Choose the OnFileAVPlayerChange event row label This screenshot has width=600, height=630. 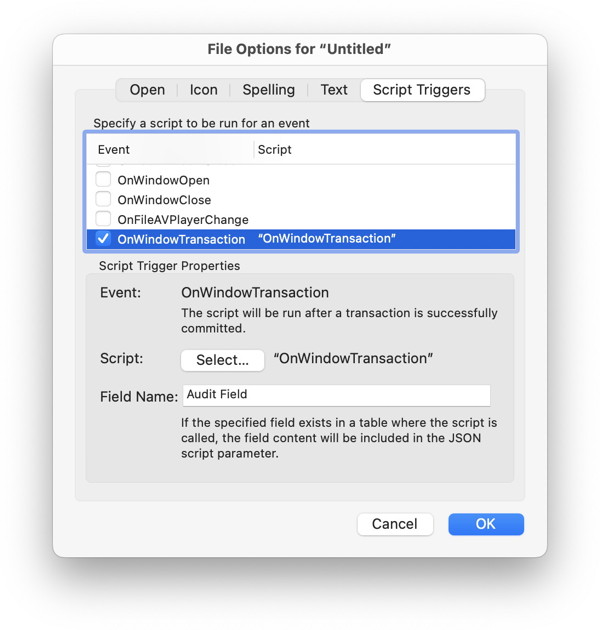click(x=183, y=220)
